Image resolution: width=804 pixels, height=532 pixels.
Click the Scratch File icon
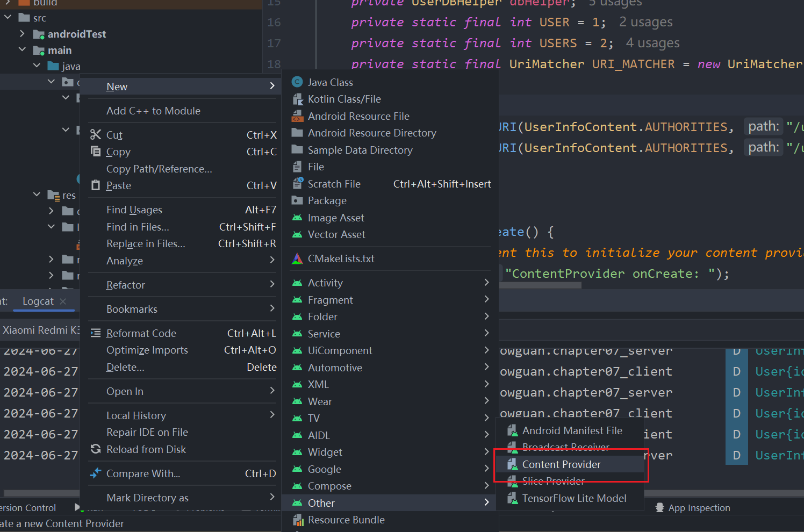coord(297,183)
